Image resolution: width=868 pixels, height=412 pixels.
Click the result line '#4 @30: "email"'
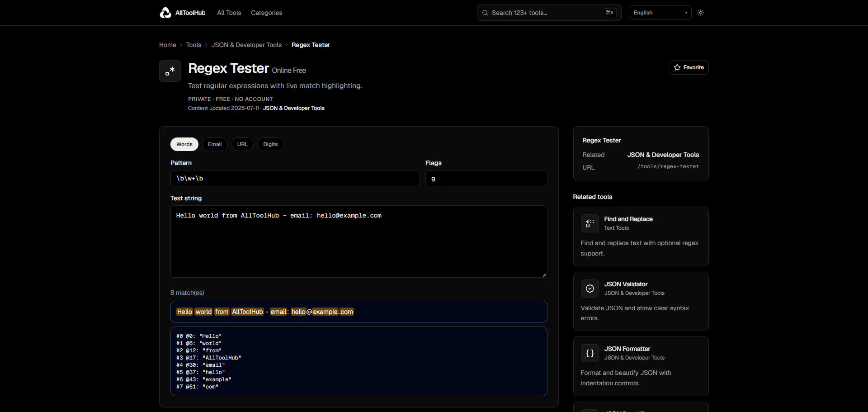point(200,365)
